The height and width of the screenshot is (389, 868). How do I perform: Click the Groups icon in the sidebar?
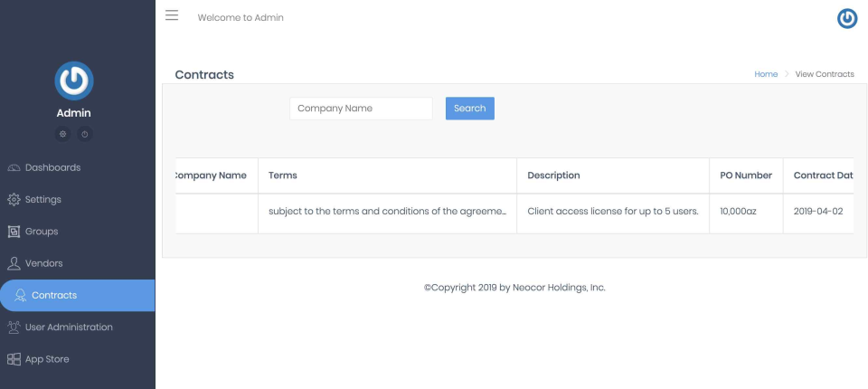(x=14, y=232)
